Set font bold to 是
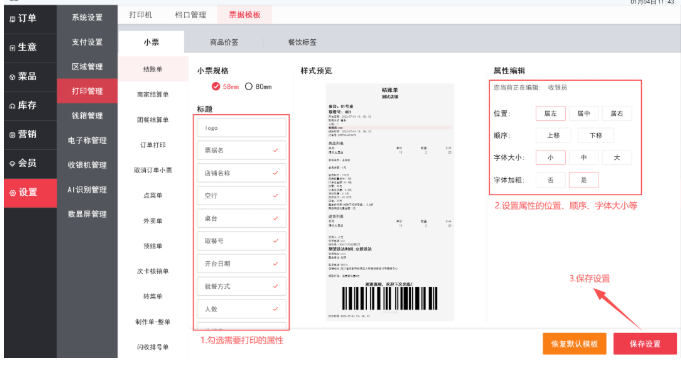Viewport: 681px width, 368px height. point(584,180)
